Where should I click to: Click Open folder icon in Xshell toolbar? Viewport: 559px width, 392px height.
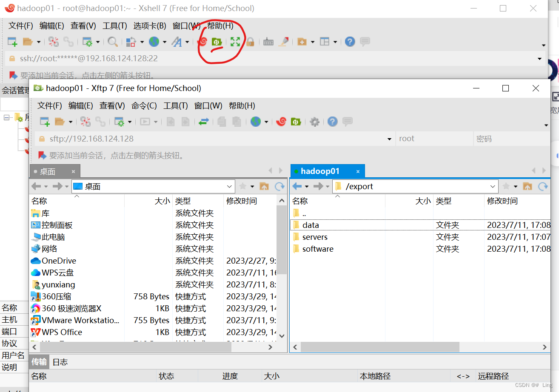click(x=28, y=42)
